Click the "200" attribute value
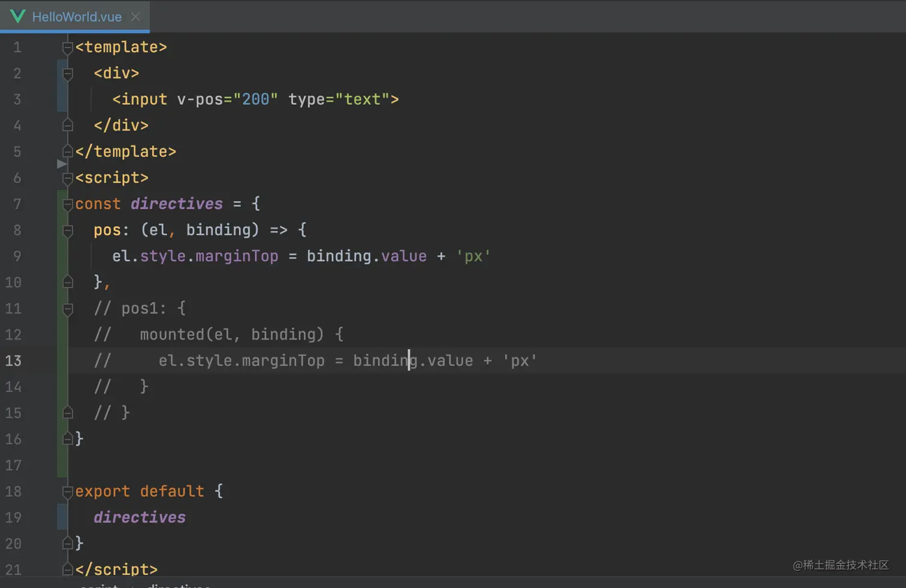 pyautogui.click(x=256, y=99)
